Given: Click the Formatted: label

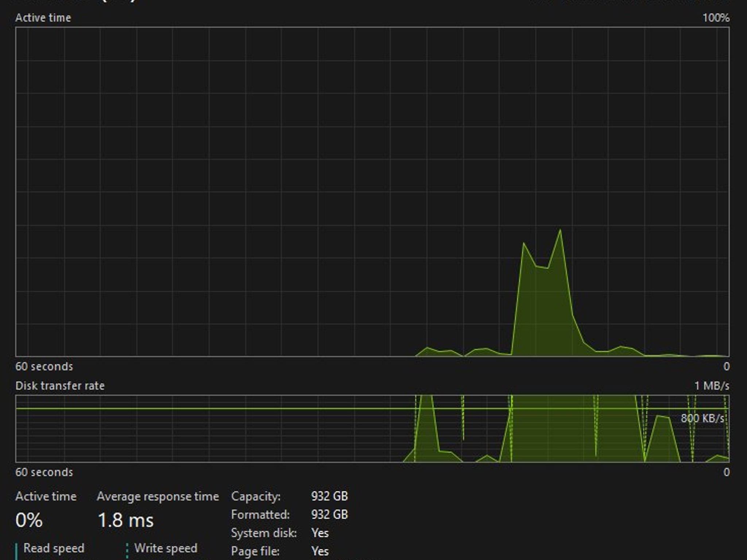Looking at the screenshot, I should coord(260,515).
